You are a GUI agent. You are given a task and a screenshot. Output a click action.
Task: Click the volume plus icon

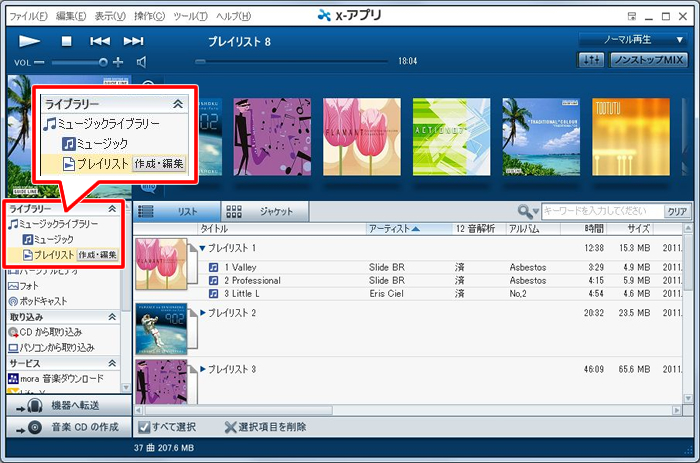(118, 62)
